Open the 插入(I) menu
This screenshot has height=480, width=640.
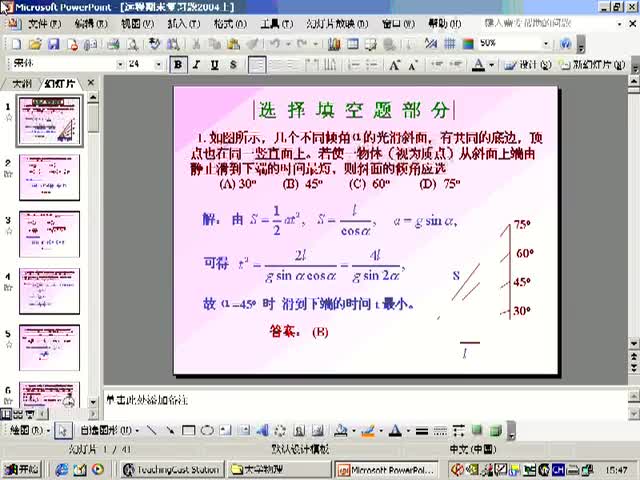[184, 24]
